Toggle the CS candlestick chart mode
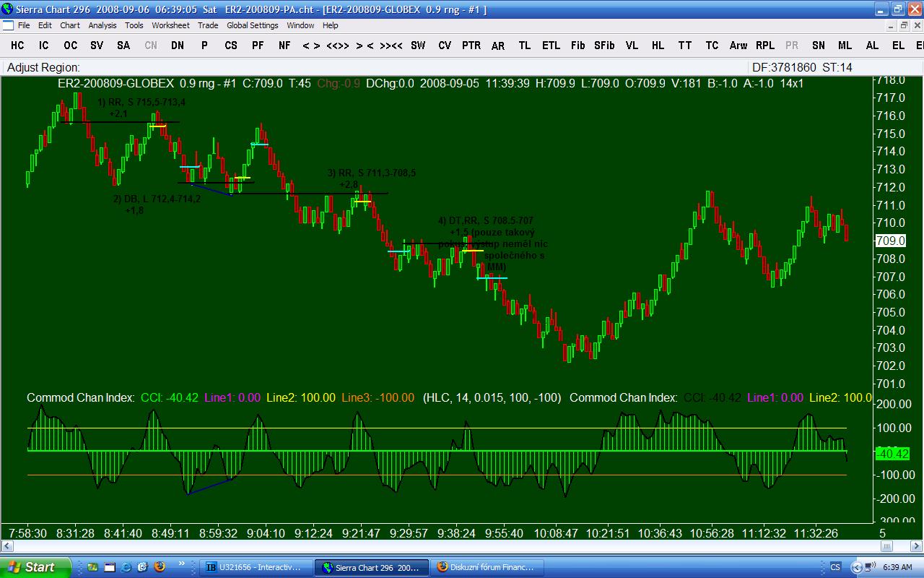 pyautogui.click(x=230, y=46)
